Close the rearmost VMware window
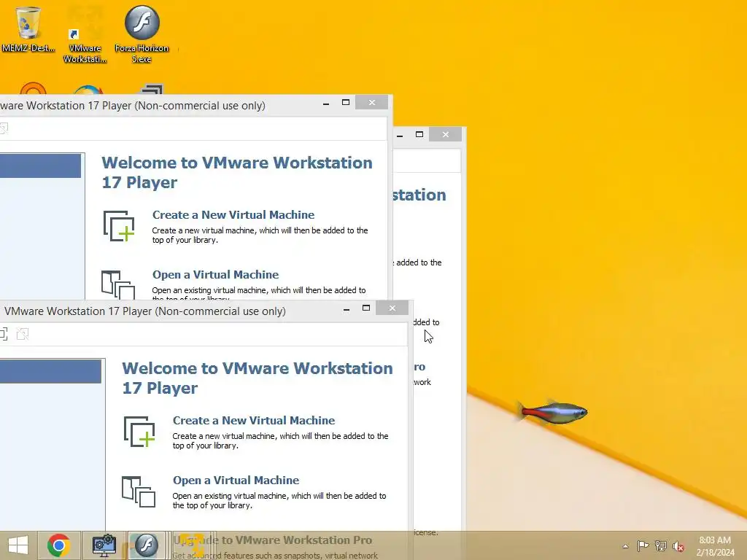Screen dimensions: 747x560 tap(446, 134)
